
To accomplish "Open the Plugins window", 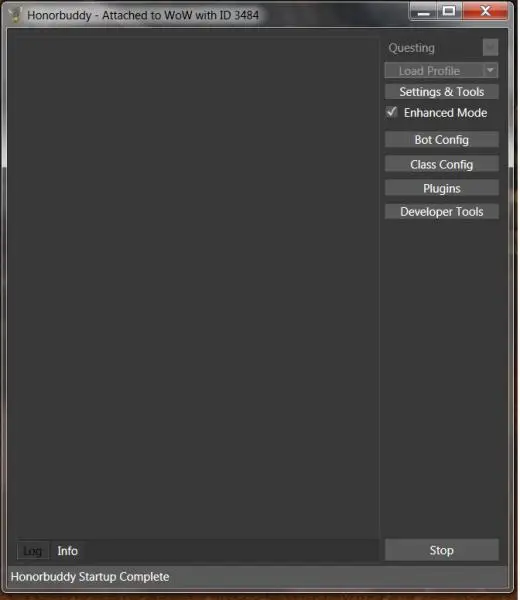I will tap(442, 188).
